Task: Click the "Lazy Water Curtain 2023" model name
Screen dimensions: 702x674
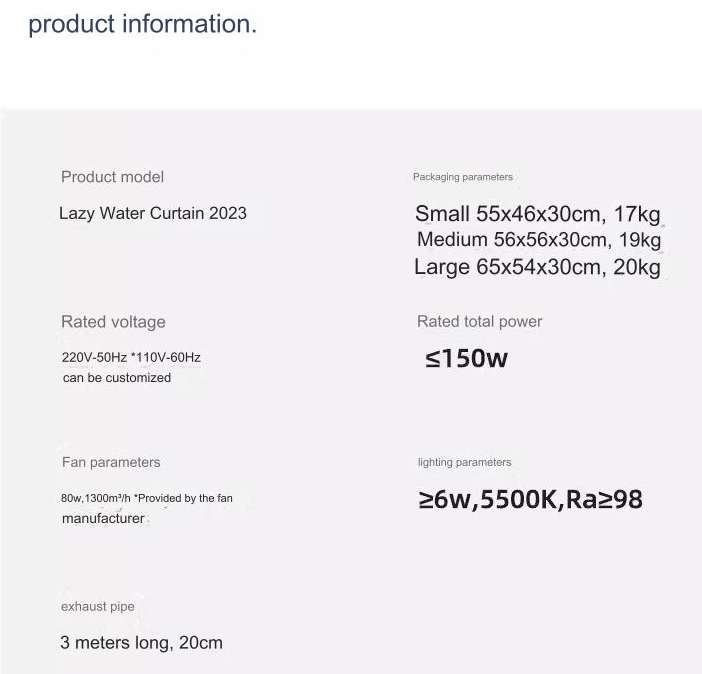Action: [153, 213]
